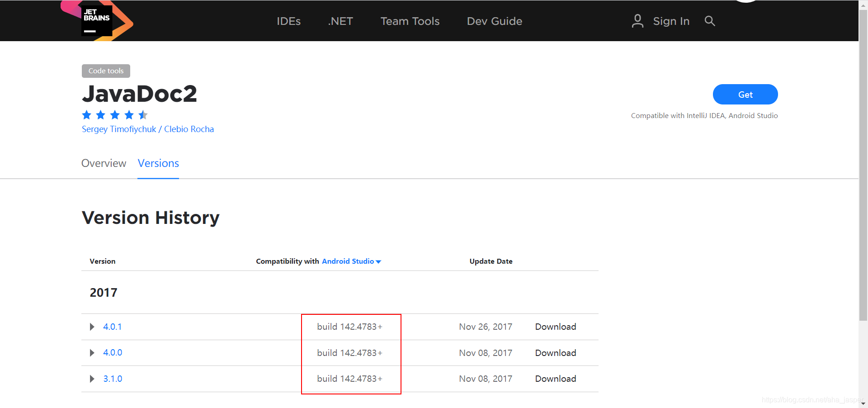The height and width of the screenshot is (408, 868).
Task: Click the 2017 year heading
Action: click(x=104, y=293)
